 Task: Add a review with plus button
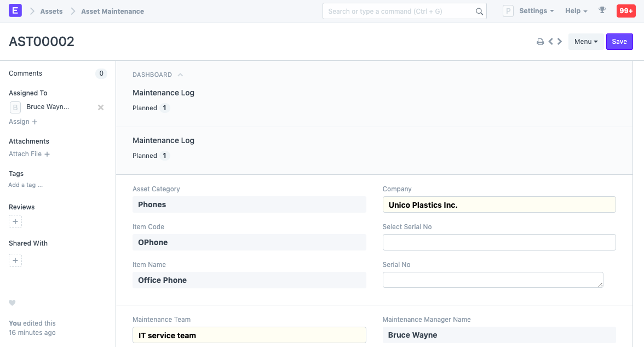15,222
